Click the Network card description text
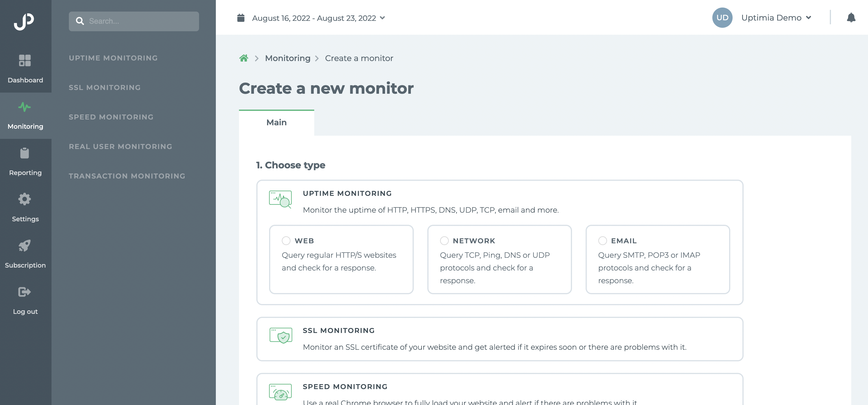 click(495, 268)
